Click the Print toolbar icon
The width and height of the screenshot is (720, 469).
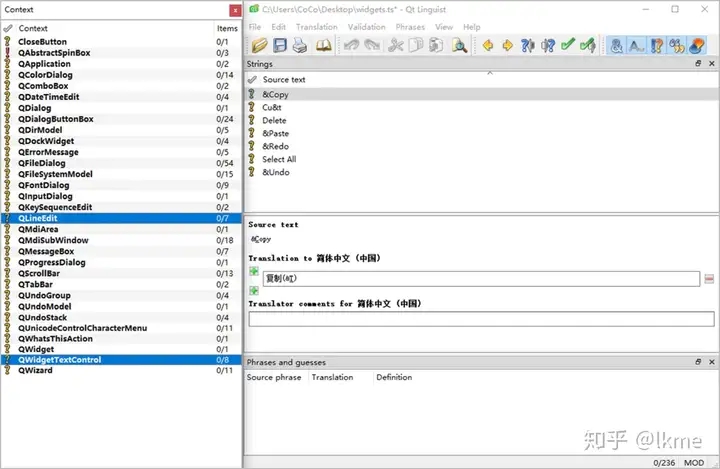click(300, 45)
